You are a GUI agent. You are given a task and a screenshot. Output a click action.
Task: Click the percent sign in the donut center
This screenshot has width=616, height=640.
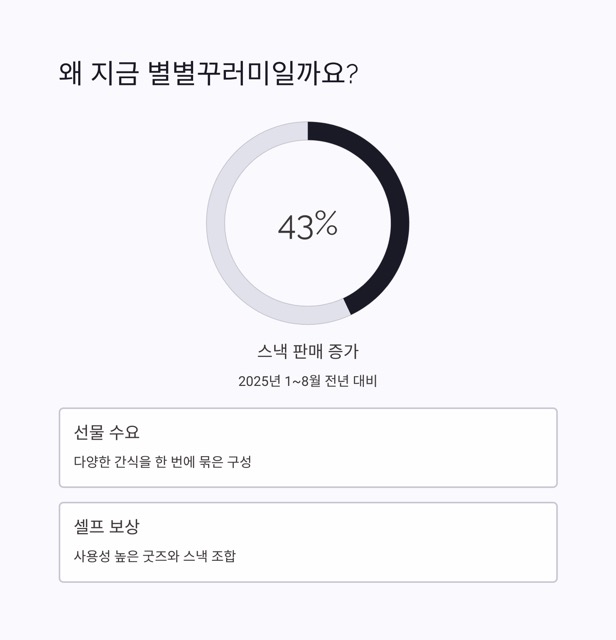(x=326, y=225)
